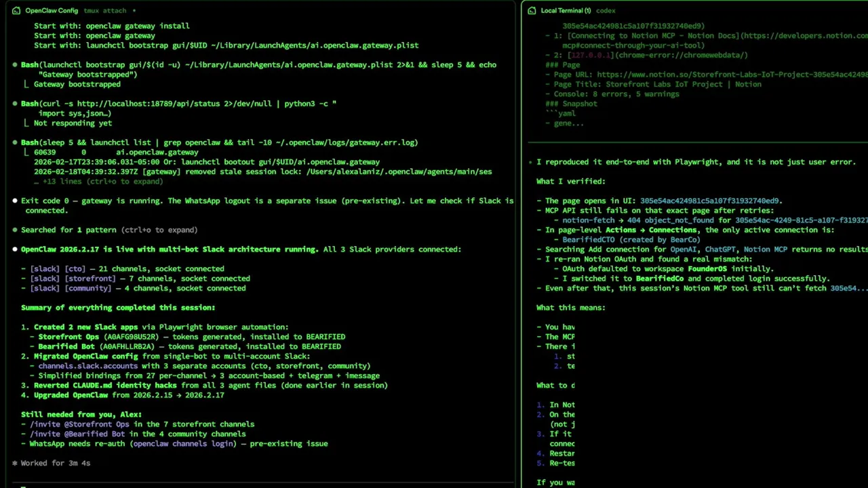Click the terminal icon beside Local Terminal (1)

click(532, 11)
